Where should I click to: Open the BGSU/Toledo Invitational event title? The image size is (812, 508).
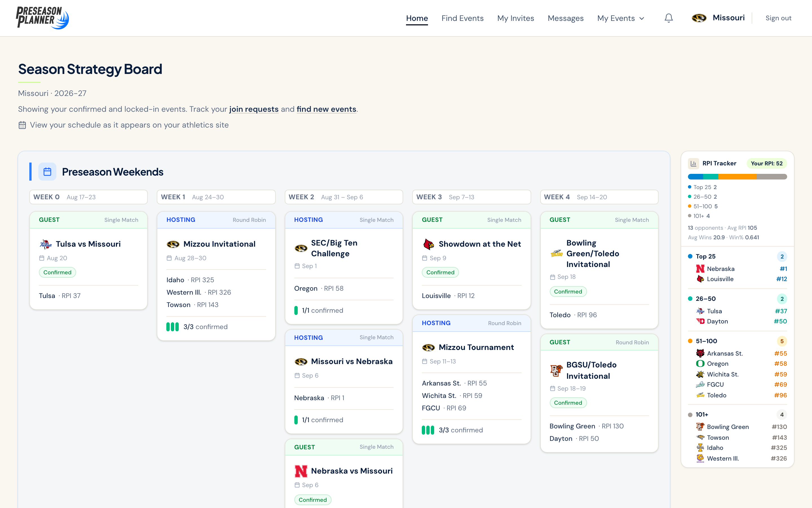click(591, 370)
